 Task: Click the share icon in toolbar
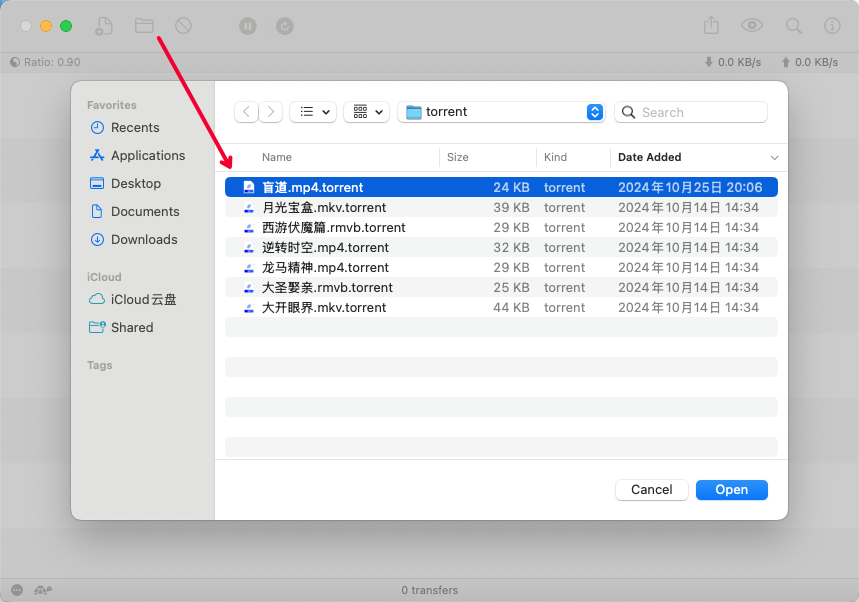pos(712,26)
